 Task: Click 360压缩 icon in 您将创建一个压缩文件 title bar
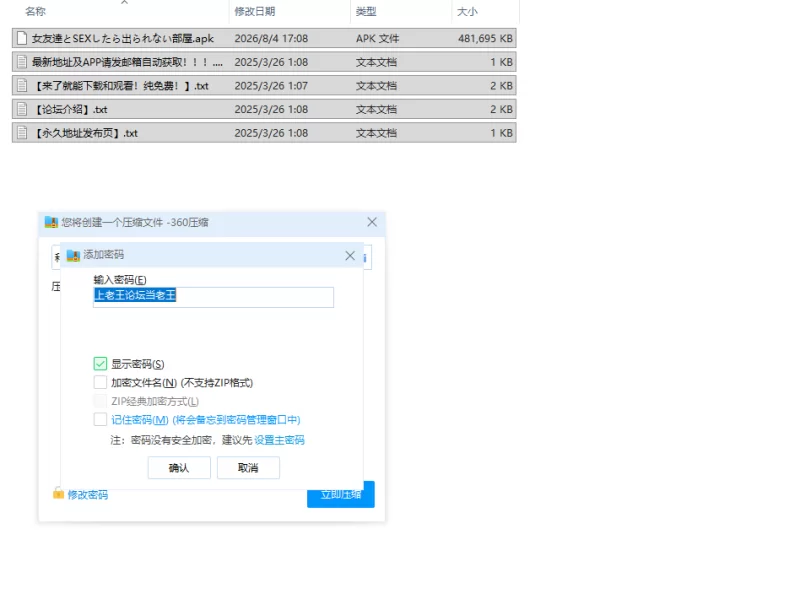click(51, 222)
